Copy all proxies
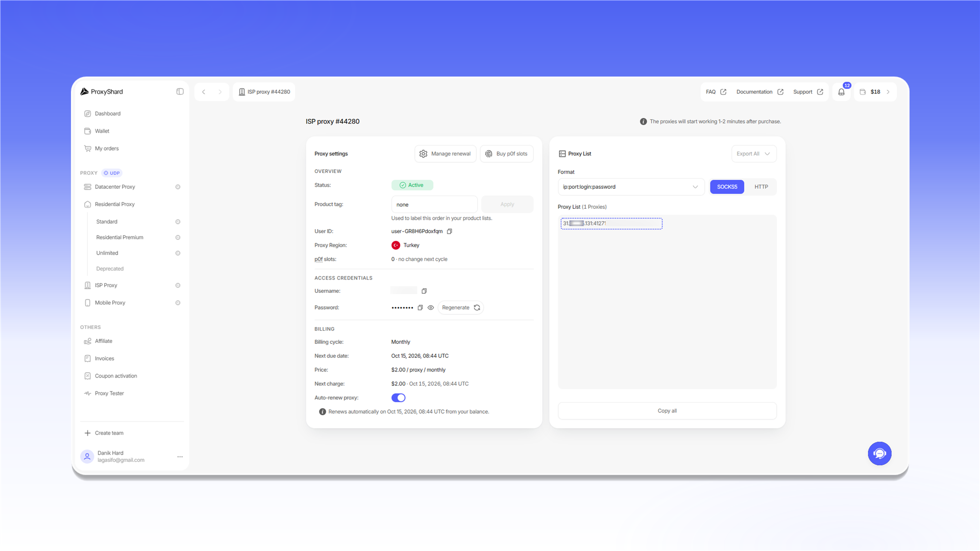The height and width of the screenshot is (551, 980). 667,411
